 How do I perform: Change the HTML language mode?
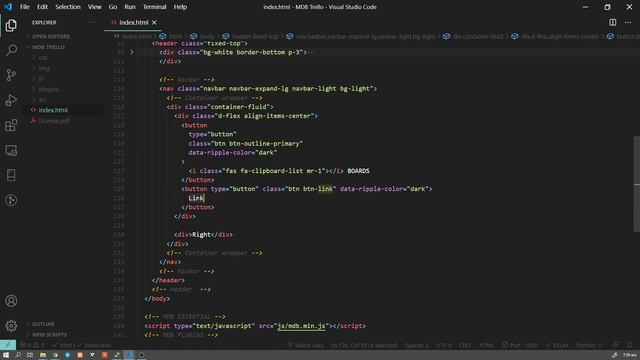[x=487, y=345]
